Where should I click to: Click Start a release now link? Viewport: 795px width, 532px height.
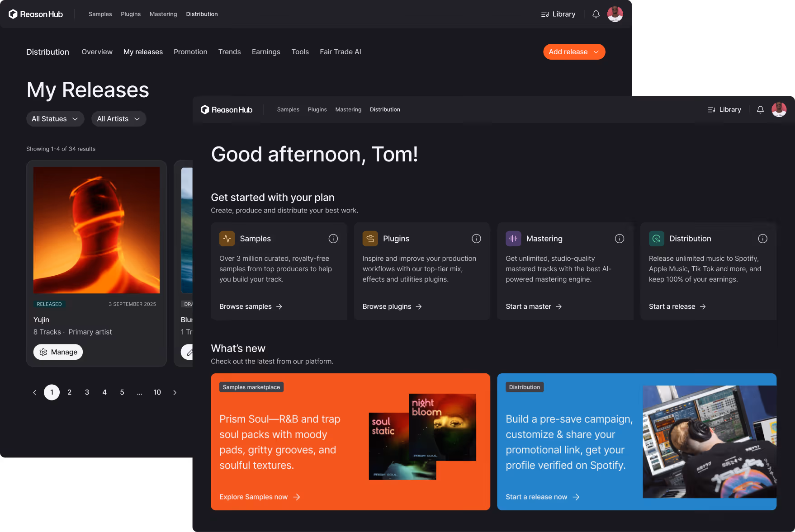(x=543, y=497)
